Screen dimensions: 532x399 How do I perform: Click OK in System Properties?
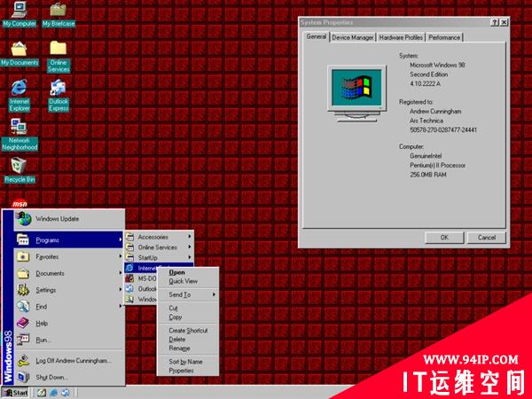(444, 238)
